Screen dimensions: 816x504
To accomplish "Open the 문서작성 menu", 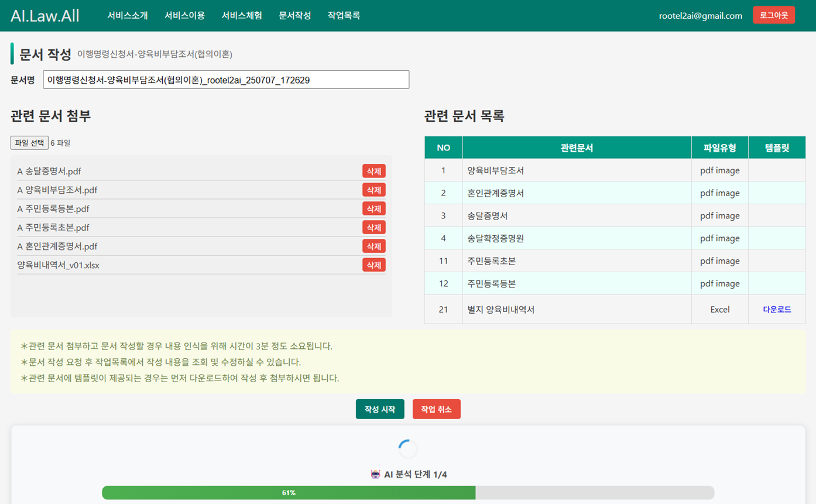I will point(295,16).
